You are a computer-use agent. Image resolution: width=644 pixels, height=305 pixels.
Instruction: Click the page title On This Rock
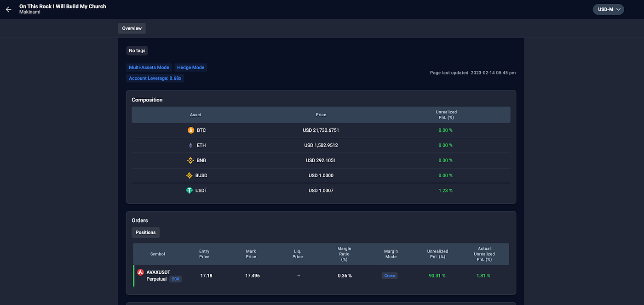pyautogui.click(x=63, y=6)
